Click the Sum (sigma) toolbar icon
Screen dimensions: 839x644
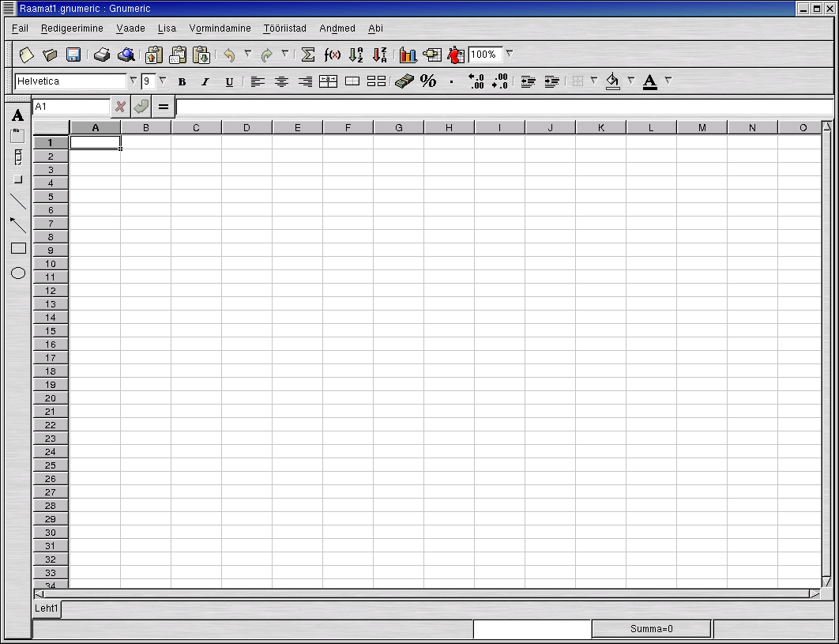(308, 55)
